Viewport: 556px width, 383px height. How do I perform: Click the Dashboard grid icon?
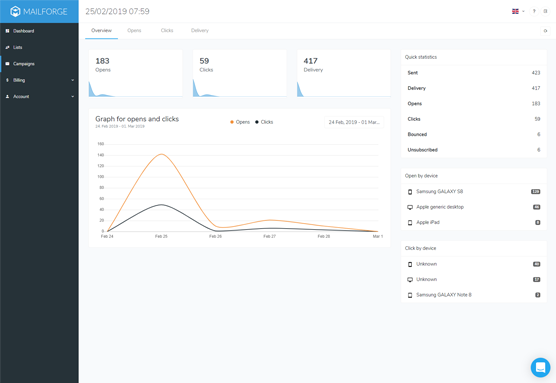(x=7, y=31)
